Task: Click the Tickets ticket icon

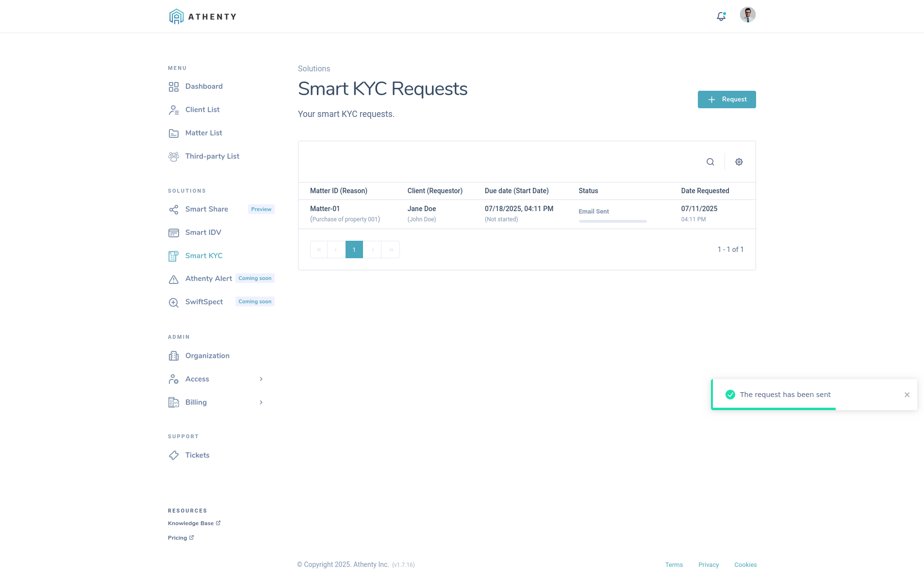Action: (x=174, y=455)
